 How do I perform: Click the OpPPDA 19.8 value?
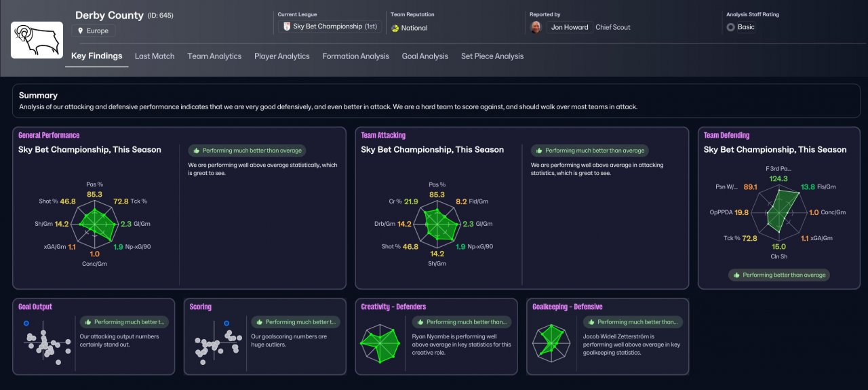[741, 212]
